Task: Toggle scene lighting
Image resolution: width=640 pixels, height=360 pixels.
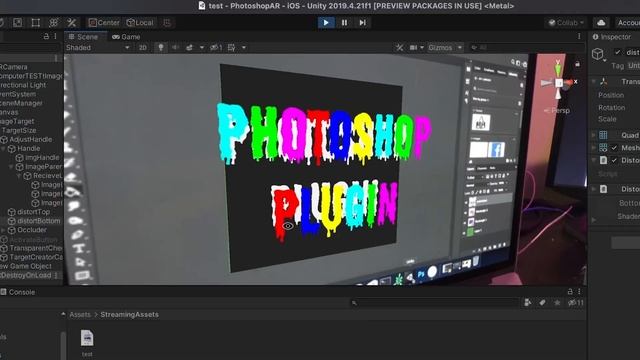Action: click(161, 48)
